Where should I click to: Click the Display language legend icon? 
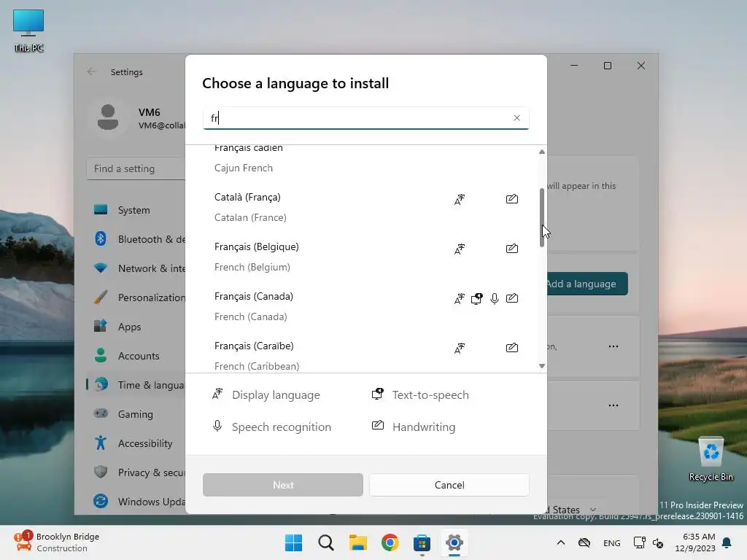click(x=217, y=394)
